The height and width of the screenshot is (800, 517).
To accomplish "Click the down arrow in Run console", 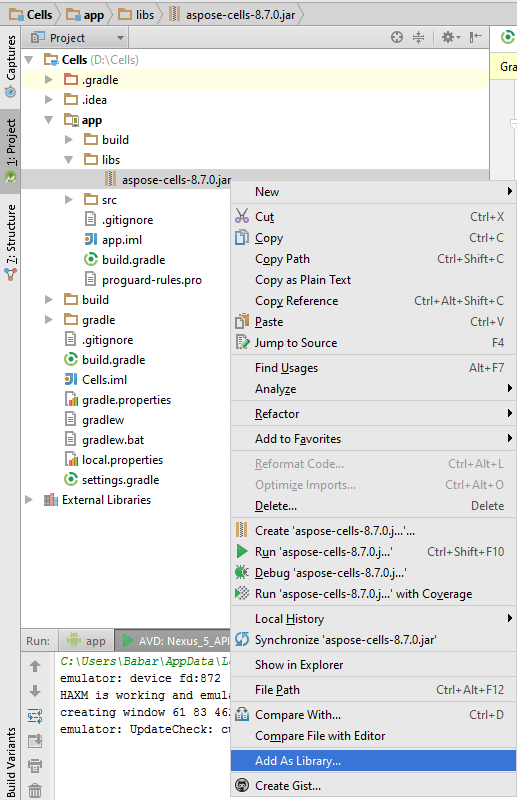I will click(35, 691).
